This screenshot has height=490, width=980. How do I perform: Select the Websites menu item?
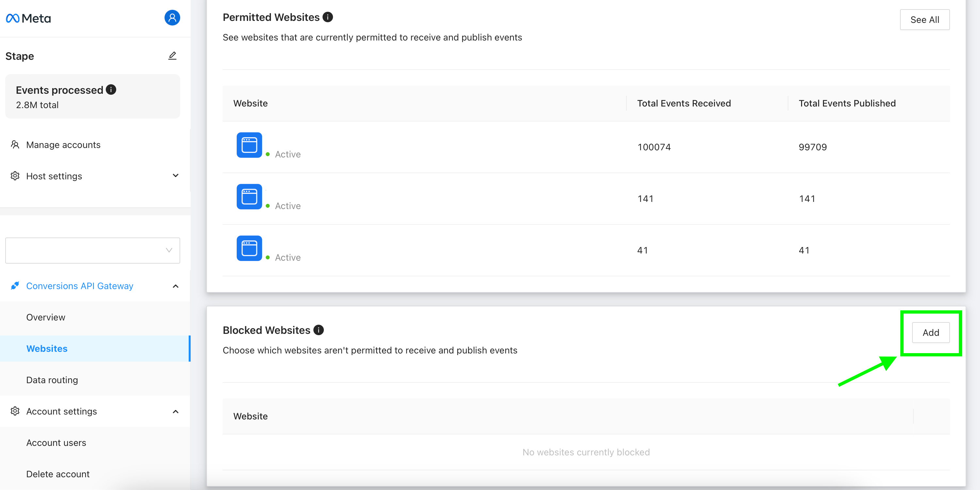[46, 349]
